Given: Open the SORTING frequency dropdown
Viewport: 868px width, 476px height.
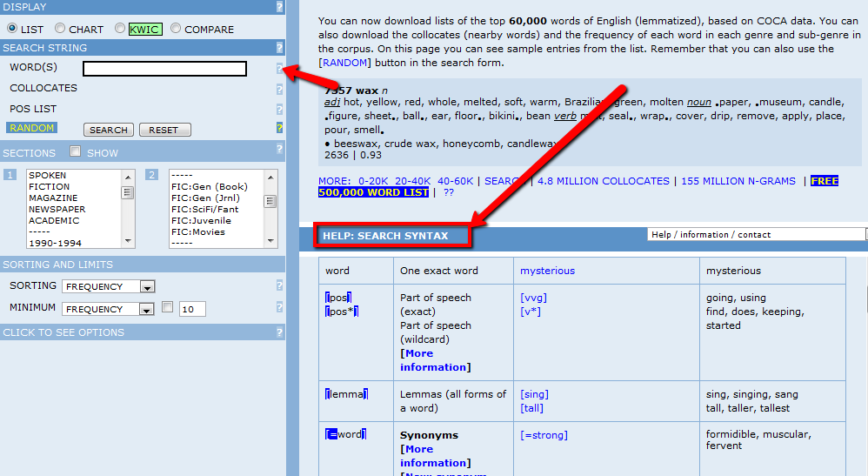Looking at the screenshot, I should click(109, 286).
